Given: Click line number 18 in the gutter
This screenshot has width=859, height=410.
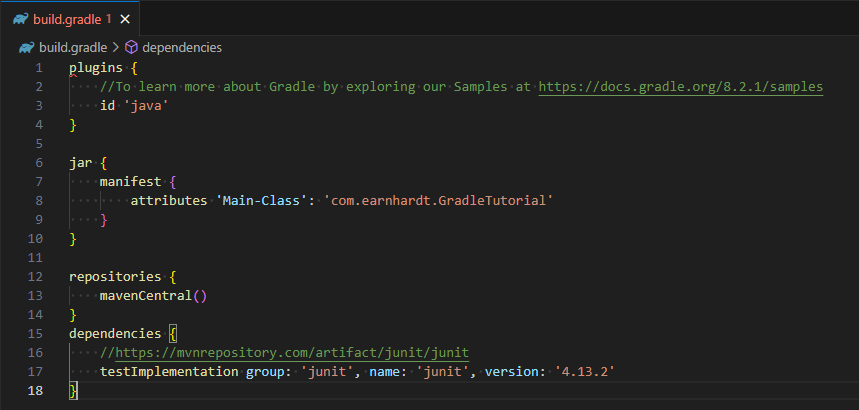Looking at the screenshot, I should [x=35, y=390].
